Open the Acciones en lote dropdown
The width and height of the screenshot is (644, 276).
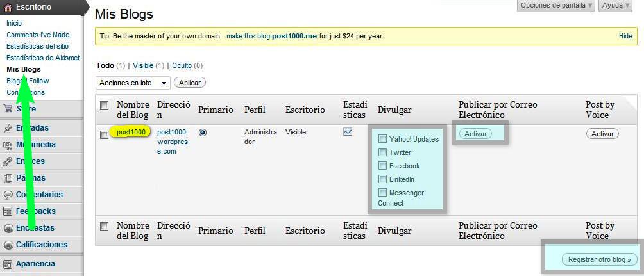[x=133, y=83]
